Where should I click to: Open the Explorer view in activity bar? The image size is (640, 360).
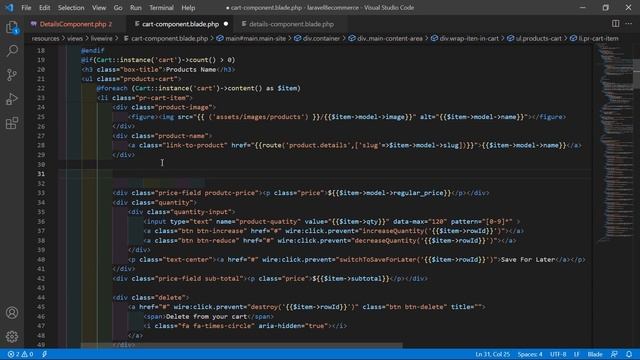click(x=12, y=27)
